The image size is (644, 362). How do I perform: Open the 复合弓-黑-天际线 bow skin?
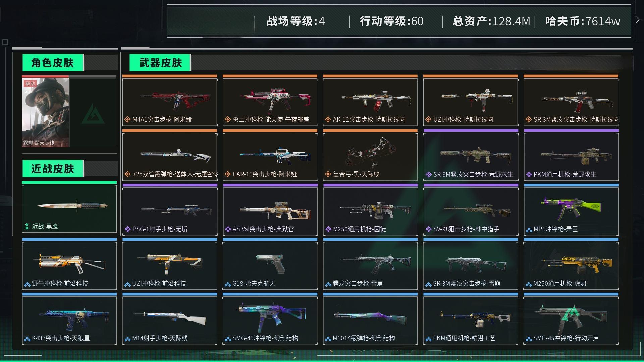(x=370, y=157)
